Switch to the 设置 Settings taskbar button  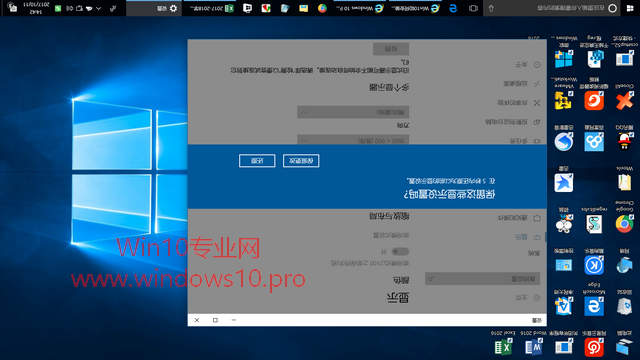(x=153, y=8)
